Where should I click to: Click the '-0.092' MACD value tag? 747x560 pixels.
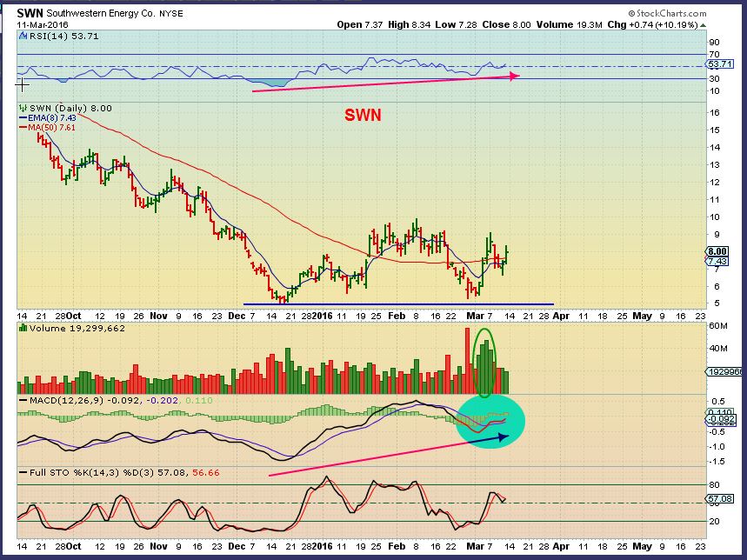[720, 419]
